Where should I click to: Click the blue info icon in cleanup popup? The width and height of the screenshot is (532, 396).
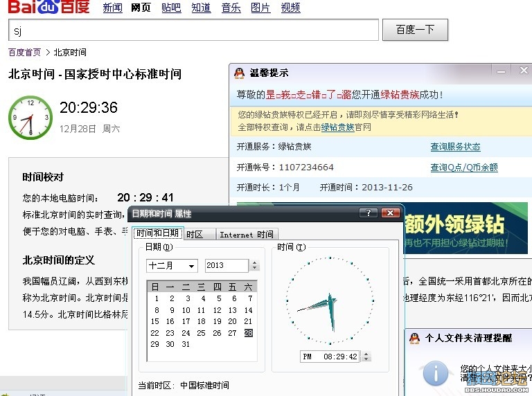click(x=435, y=373)
